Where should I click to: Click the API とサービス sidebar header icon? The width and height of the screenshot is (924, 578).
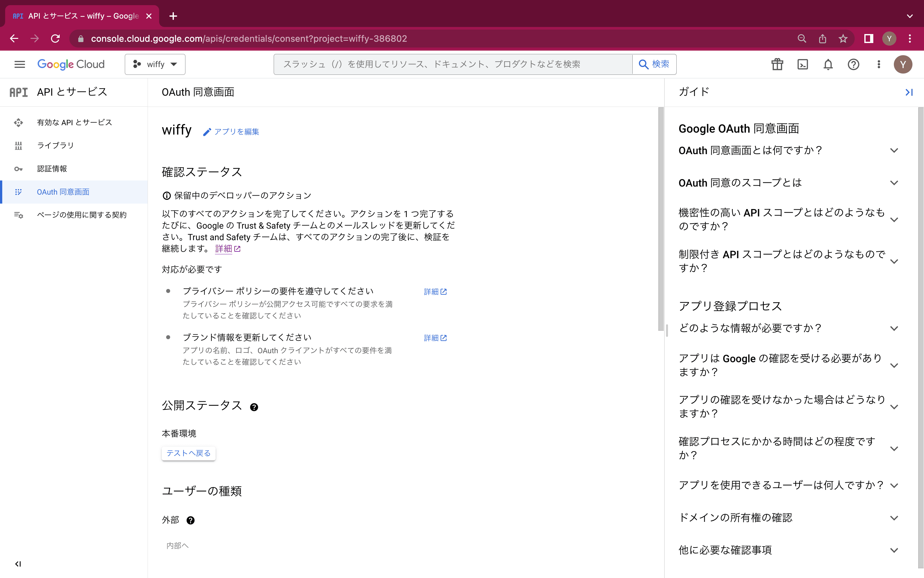[x=18, y=92]
